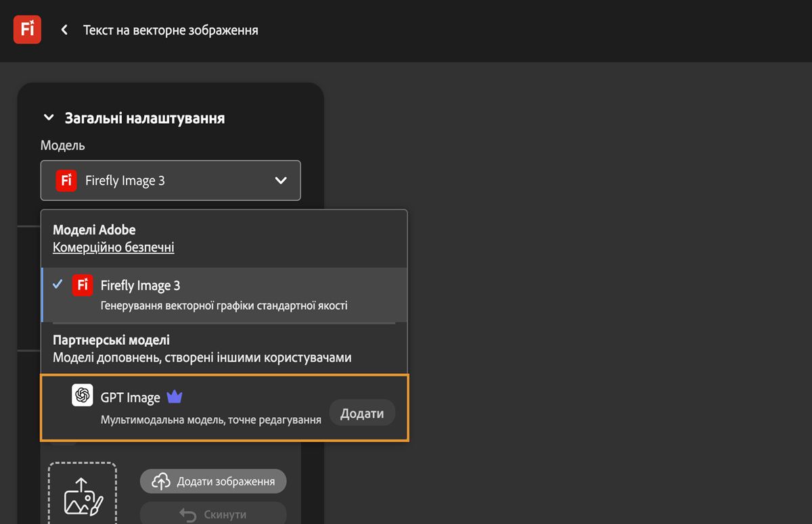Click the Скинути reset button
This screenshot has height=524, width=812.
pos(213,514)
